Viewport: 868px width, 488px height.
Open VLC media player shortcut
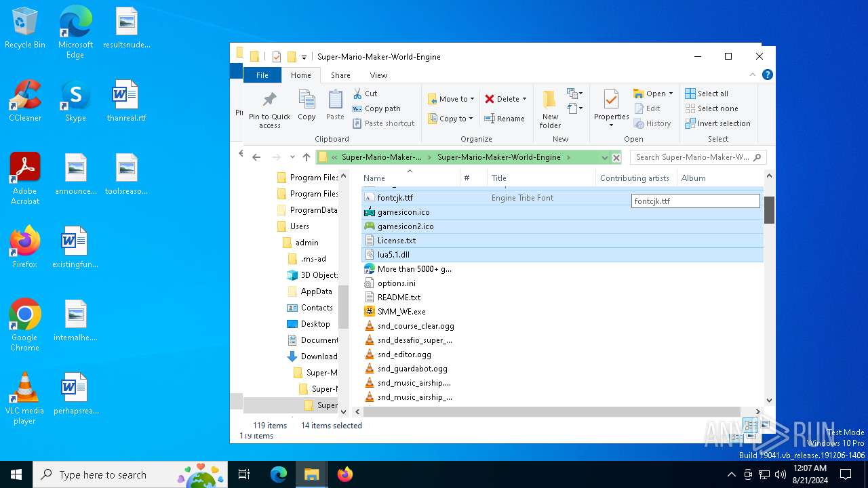[24, 399]
